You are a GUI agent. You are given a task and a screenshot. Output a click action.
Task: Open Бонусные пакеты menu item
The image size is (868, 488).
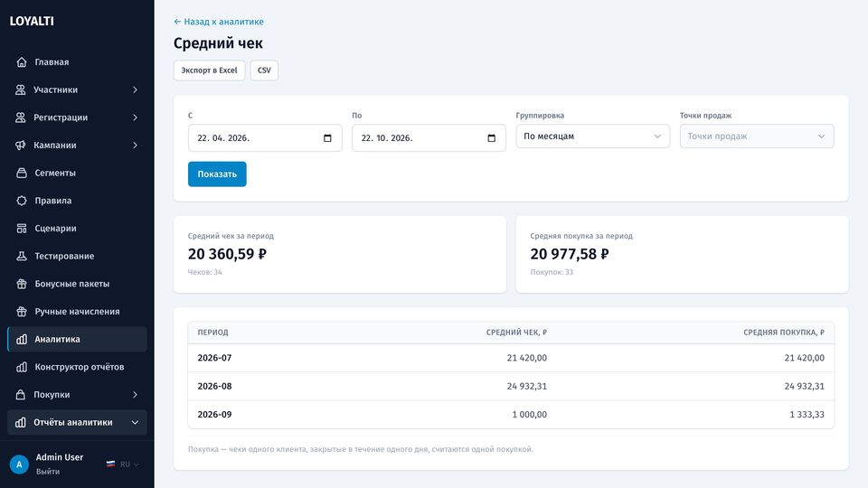tap(77, 283)
